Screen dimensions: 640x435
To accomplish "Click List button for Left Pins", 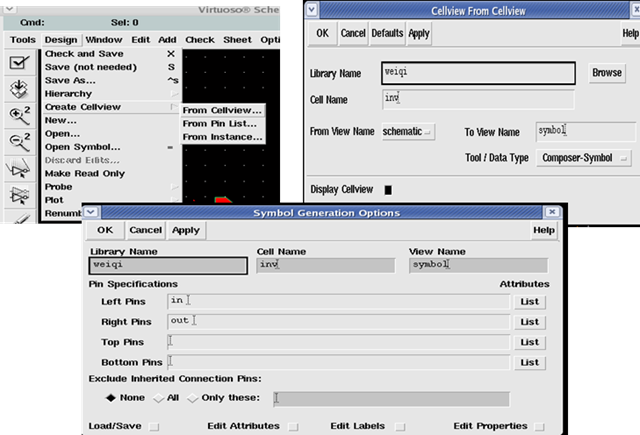I will pyautogui.click(x=529, y=301).
